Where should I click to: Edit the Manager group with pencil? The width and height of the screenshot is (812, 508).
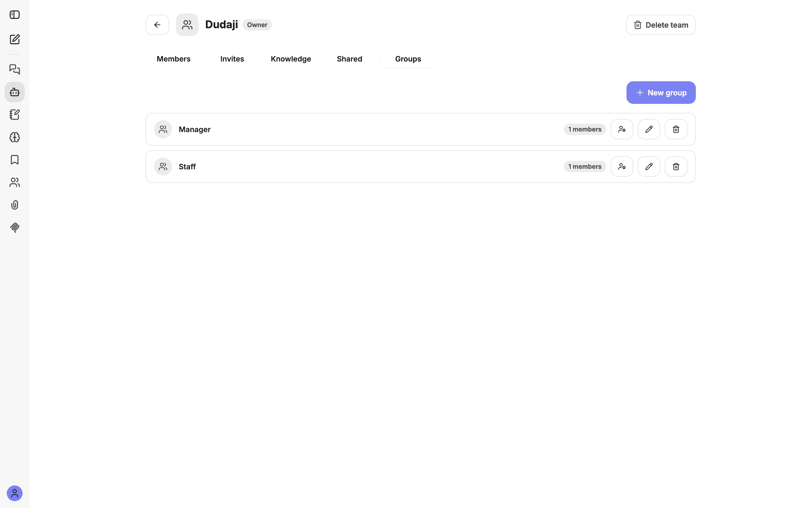pyautogui.click(x=649, y=129)
